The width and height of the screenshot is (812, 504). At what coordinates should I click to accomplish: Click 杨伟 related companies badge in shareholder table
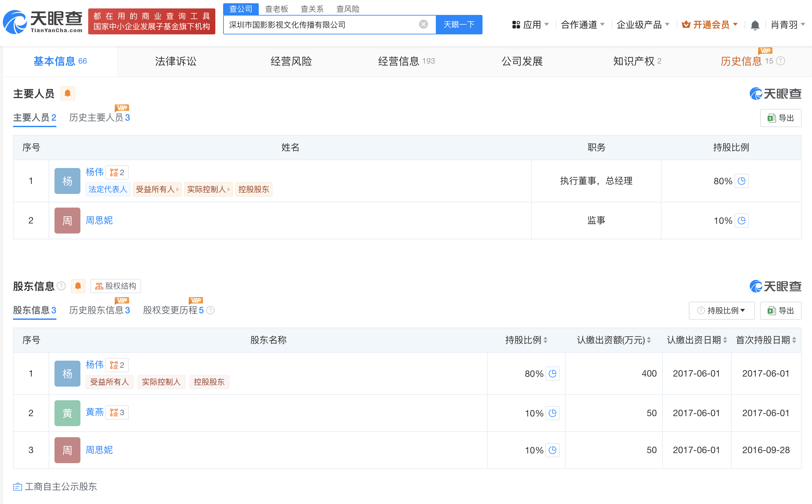click(x=117, y=365)
